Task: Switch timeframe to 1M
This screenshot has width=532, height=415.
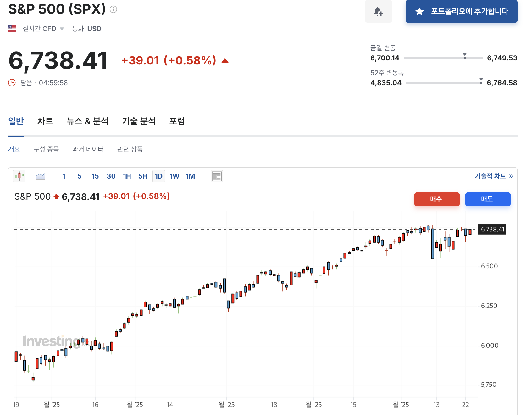Action: (x=190, y=176)
